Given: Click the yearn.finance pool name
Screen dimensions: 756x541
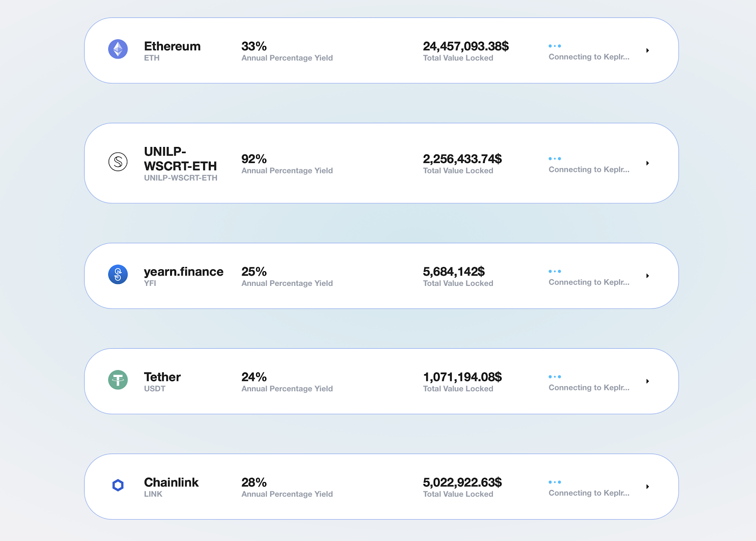Looking at the screenshot, I should [184, 272].
